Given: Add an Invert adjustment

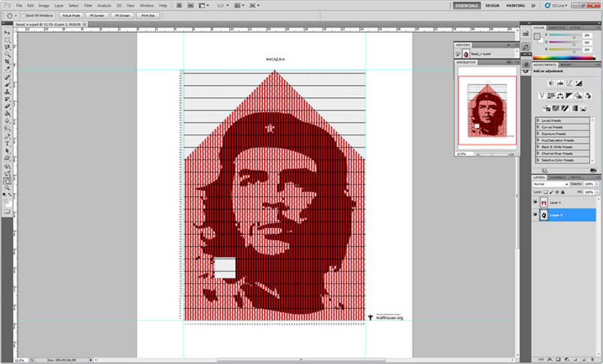Looking at the screenshot, I should click(x=547, y=108).
